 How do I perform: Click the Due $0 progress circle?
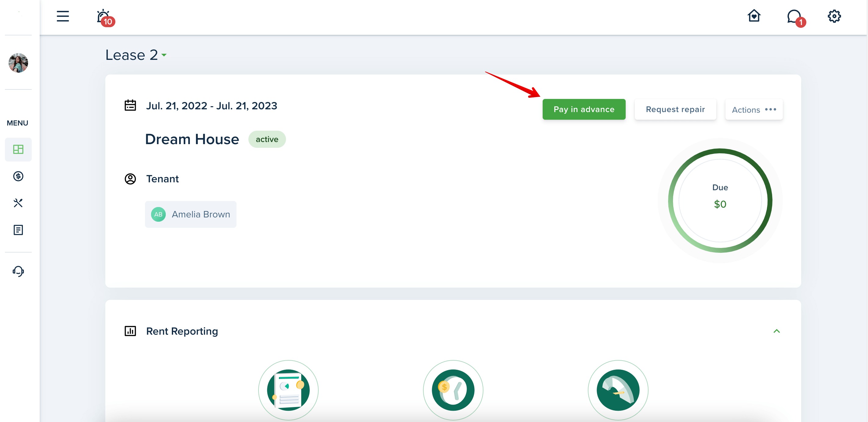point(720,201)
